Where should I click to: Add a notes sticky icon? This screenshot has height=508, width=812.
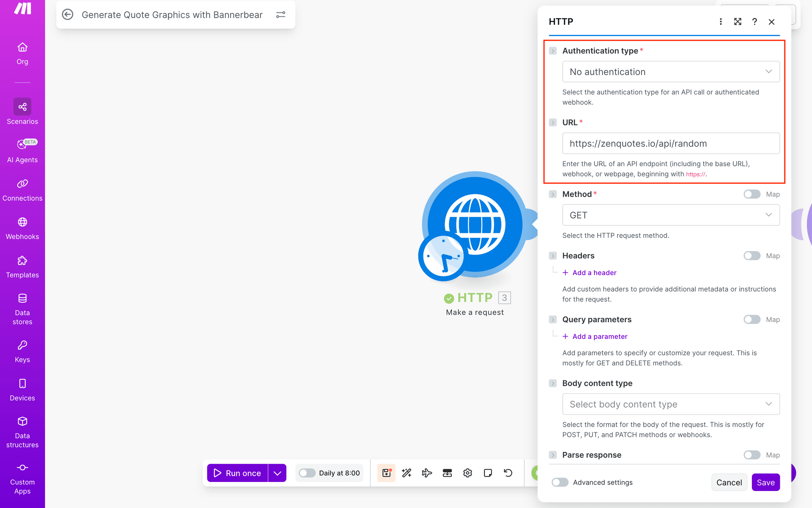488,473
